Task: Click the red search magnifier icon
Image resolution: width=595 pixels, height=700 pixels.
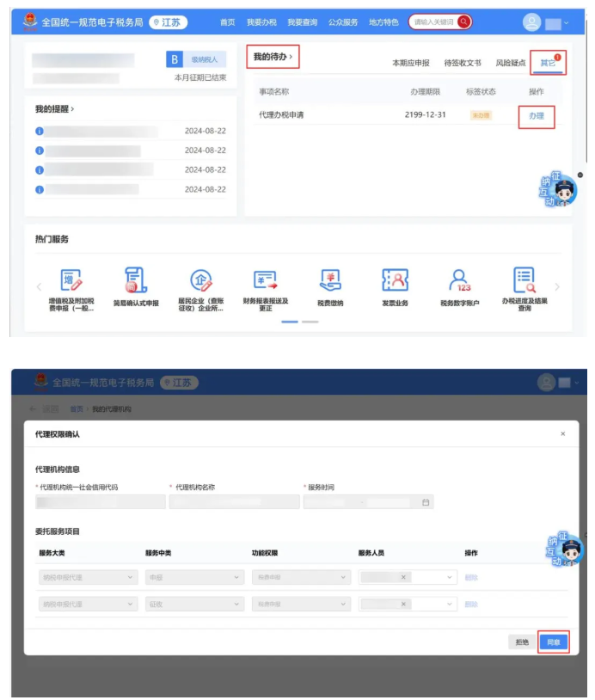Action: [464, 21]
